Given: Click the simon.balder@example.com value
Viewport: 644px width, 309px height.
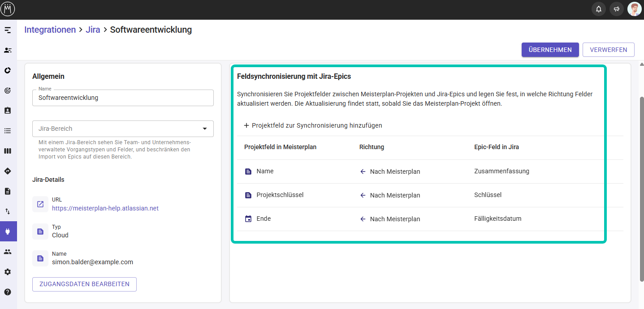Looking at the screenshot, I should (x=92, y=262).
